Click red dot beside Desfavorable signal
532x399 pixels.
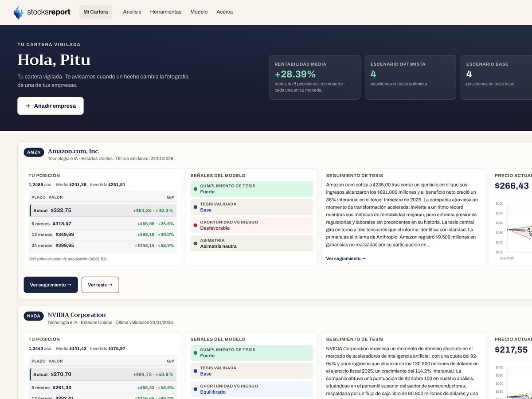pyautogui.click(x=196, y=225)
